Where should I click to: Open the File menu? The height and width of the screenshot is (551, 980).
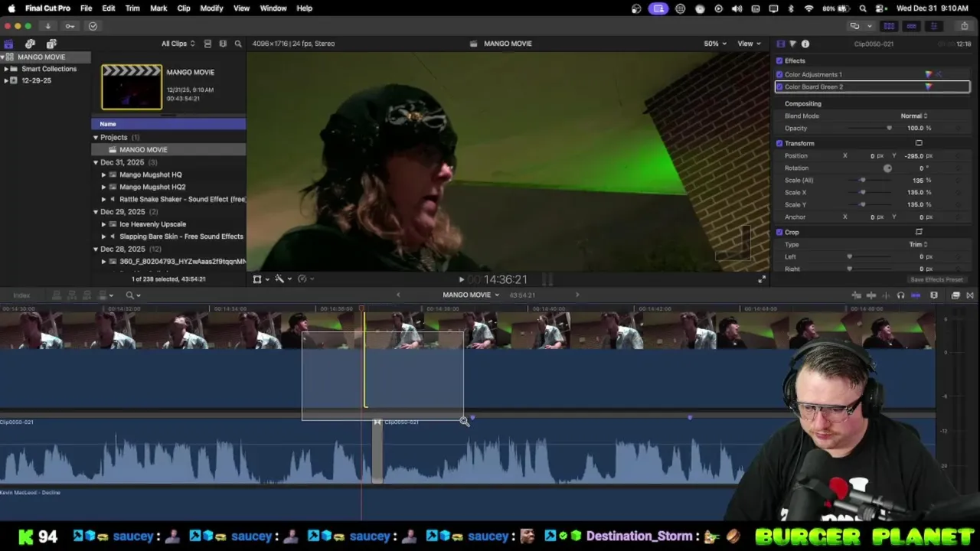click(86, 8)
